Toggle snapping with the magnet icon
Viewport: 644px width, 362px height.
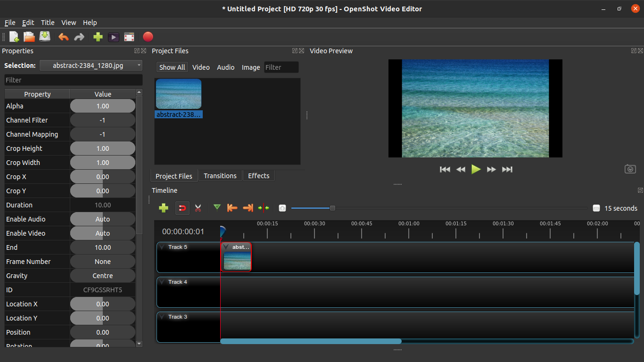click(182, 207)
